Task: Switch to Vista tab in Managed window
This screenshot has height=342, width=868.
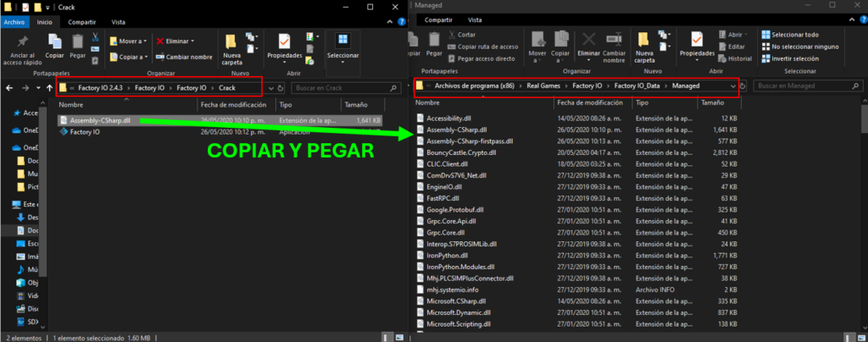Action: (475, 19)
